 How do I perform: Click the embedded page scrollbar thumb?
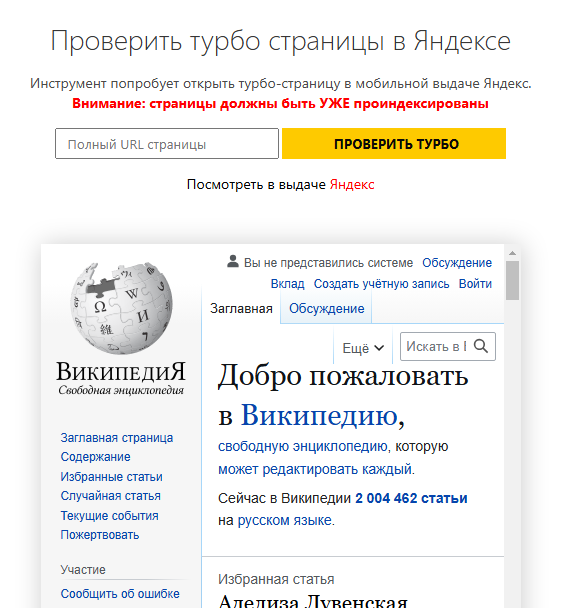point(512,280)
